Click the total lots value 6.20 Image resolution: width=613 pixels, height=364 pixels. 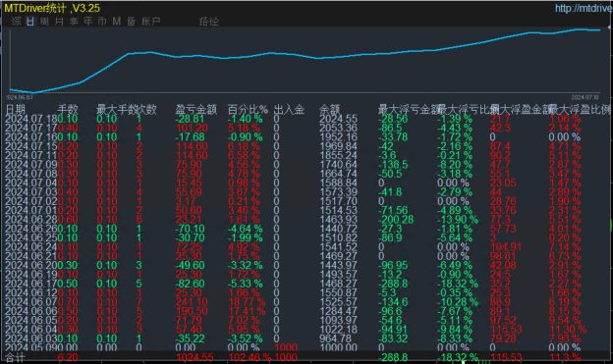click(x=68, y=357)
